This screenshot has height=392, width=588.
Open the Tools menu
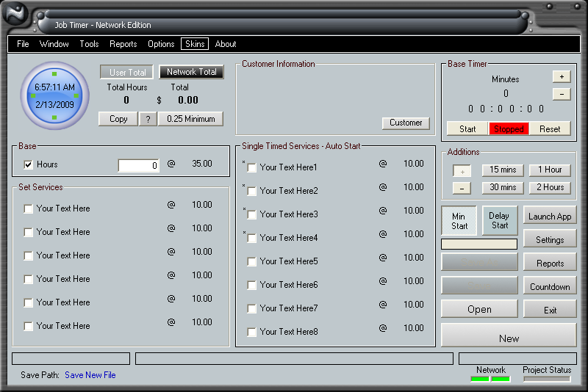89,44
